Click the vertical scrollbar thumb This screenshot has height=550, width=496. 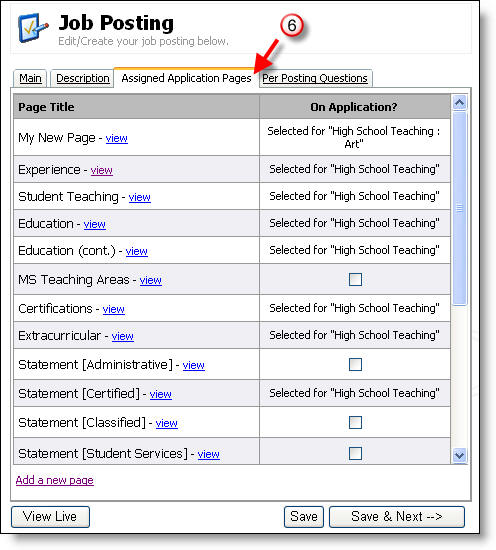click(459, 208)
